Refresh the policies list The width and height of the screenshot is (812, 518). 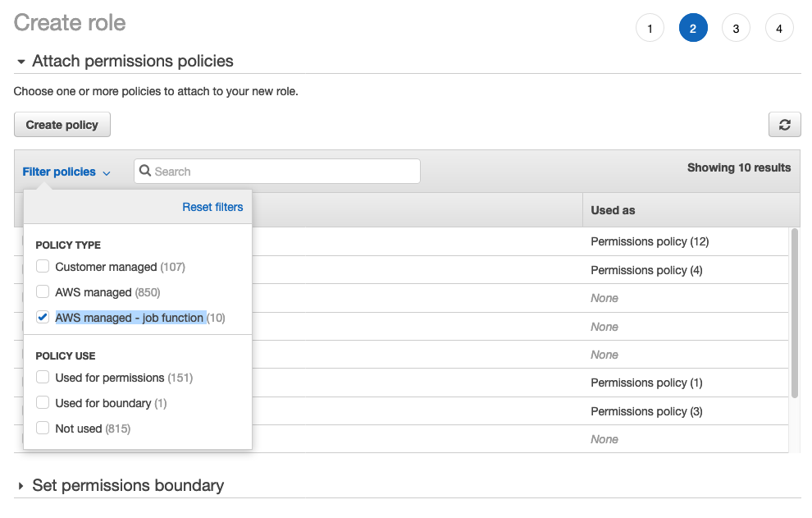click(785, 124)
